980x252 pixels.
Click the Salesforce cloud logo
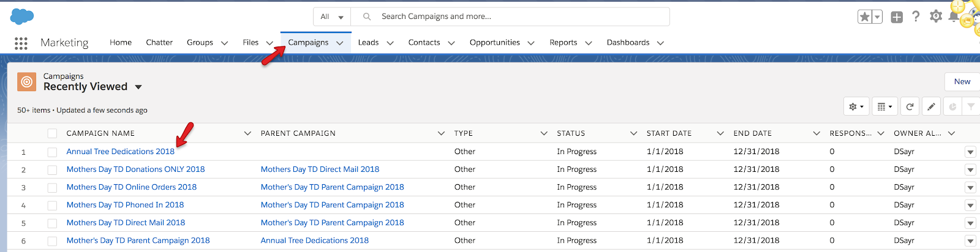(22, 17)
